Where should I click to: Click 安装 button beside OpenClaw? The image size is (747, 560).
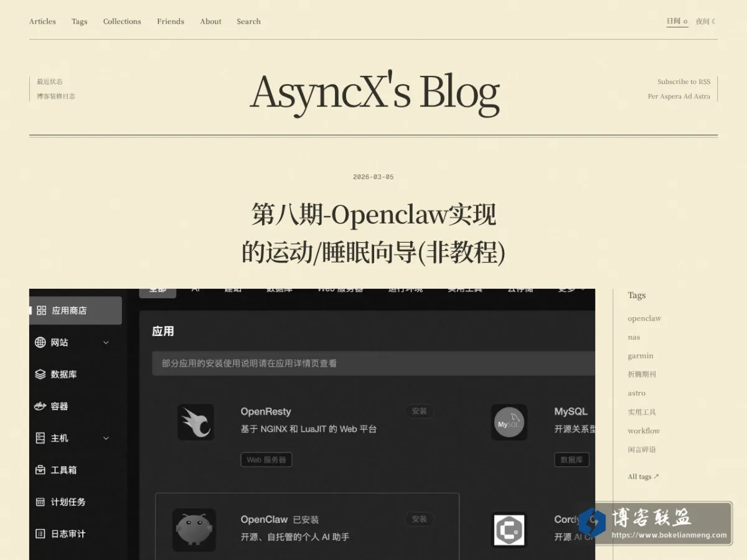point(420,519)
